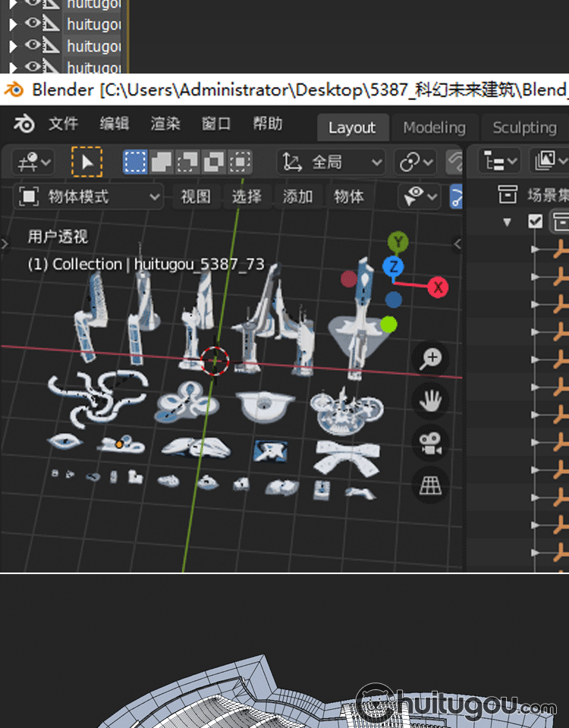The height and width of the screenshot is (728, 569).
Task: Click the 添加 button in viewport header
Action: tap(297, 197)
